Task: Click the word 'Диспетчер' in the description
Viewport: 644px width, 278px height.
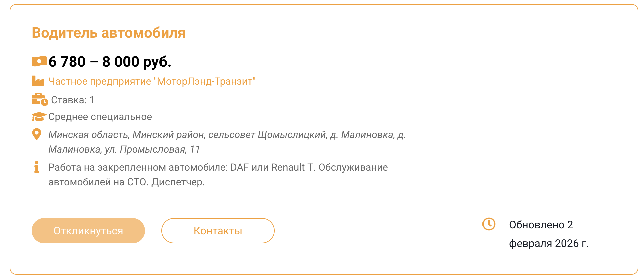Action: click(x=178, y=182)
